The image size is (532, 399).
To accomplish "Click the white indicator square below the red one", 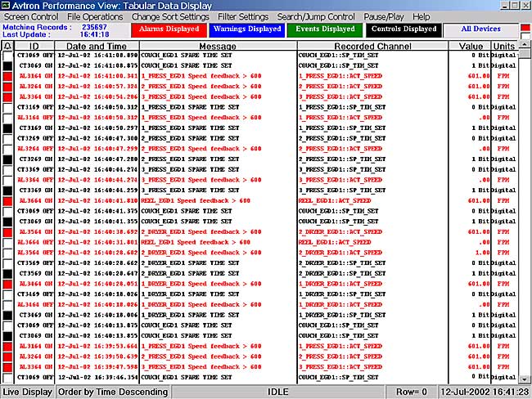I will [525, 35].
